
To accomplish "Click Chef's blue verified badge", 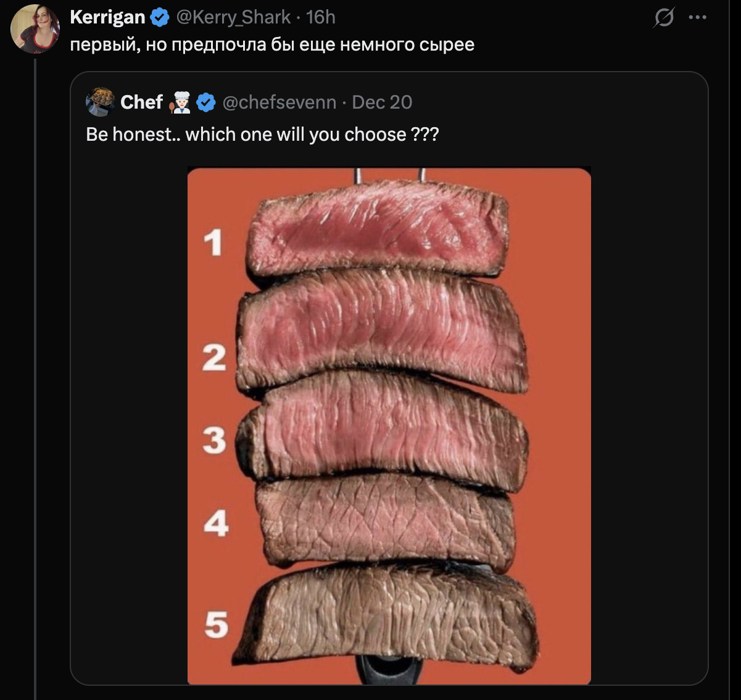I will [206, 102].
